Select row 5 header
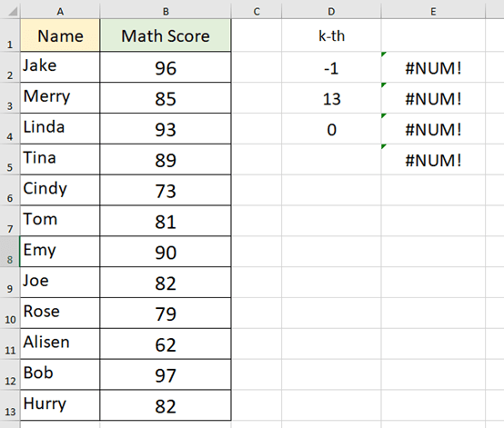The width and height of the screenshot is (504, 428). 10,159
